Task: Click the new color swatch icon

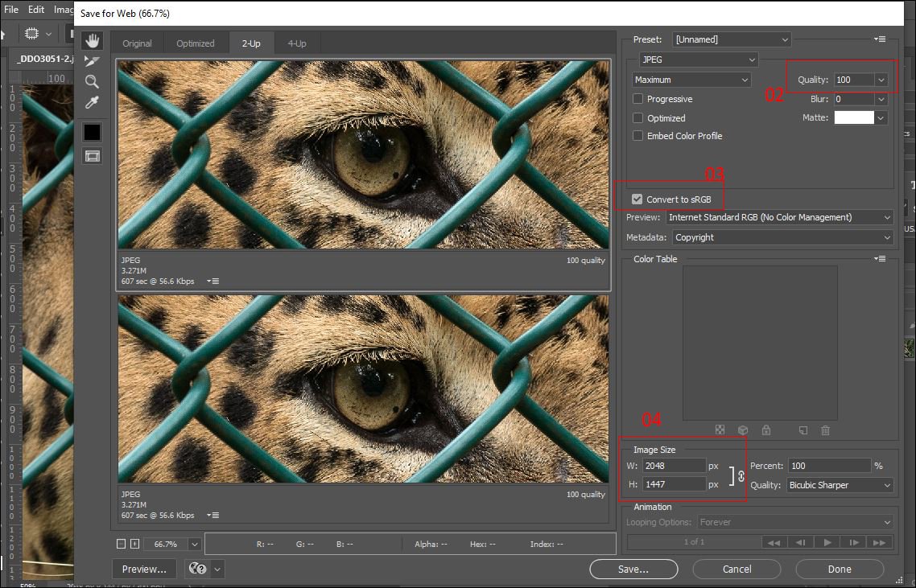Action: 803,430
